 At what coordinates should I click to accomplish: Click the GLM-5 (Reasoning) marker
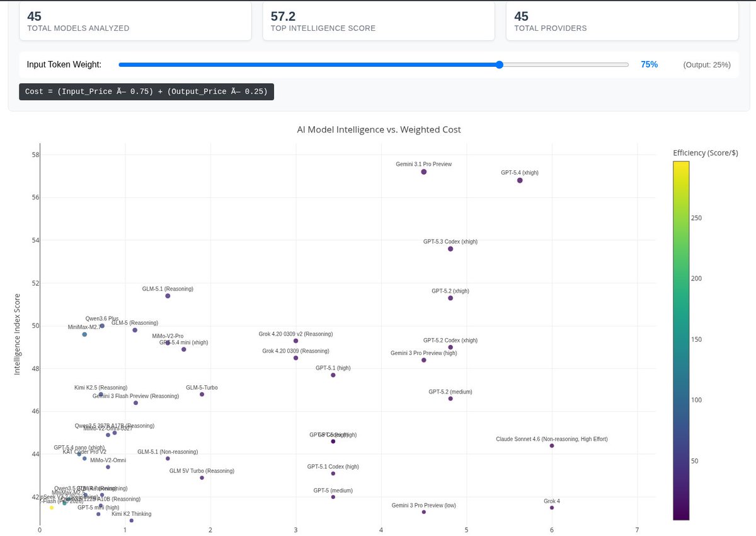135,330
